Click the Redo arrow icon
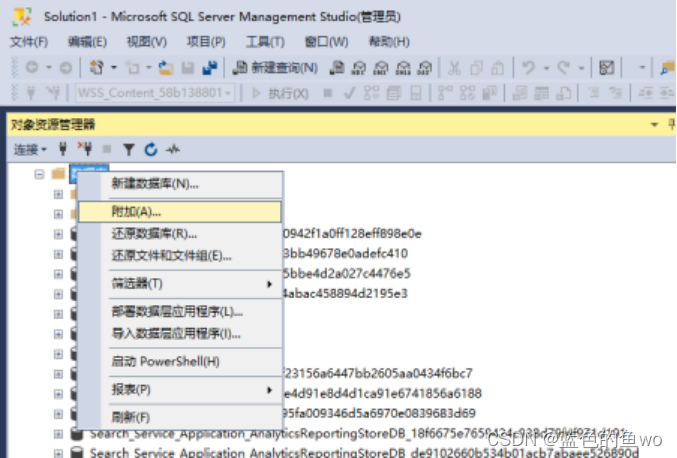Screen dimensions: 677x458 (563, 68)
